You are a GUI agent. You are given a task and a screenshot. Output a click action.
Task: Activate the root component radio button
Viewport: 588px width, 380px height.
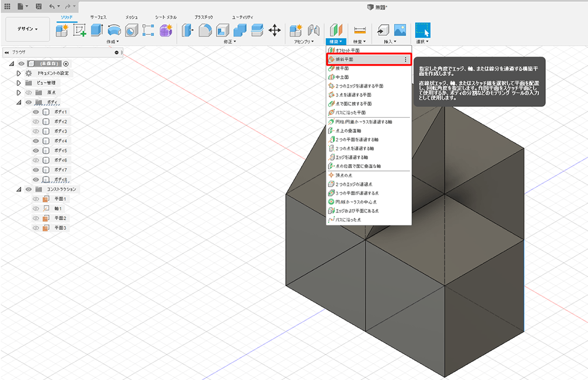click(66, 64)
